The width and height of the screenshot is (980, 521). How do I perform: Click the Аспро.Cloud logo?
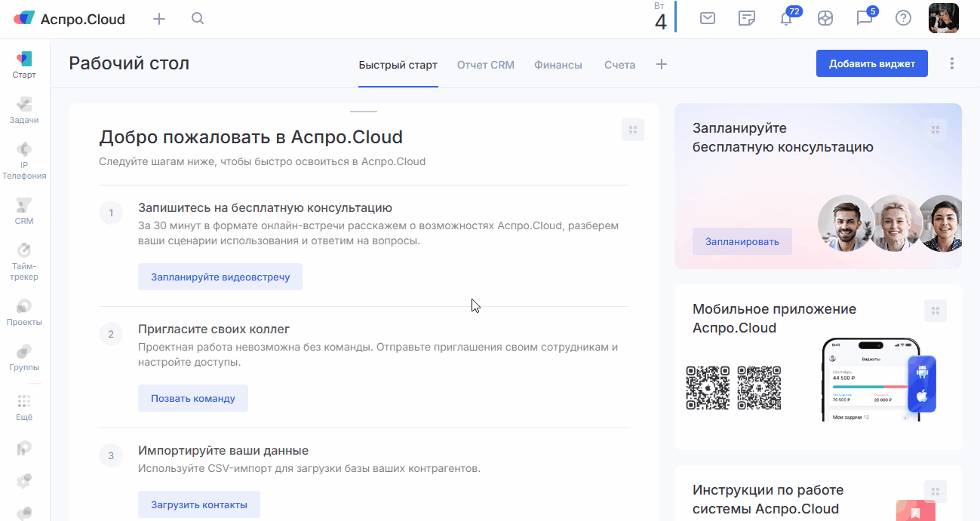point(69,19)
